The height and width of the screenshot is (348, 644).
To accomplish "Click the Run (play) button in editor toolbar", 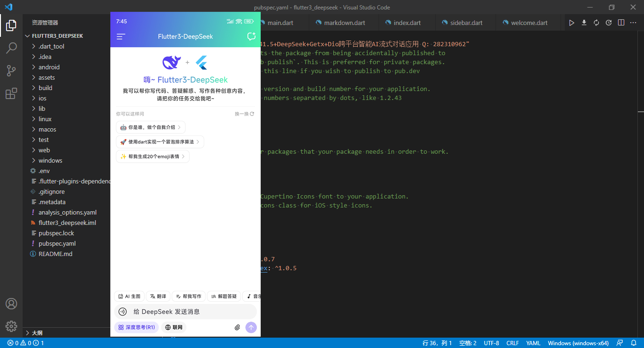I will [x=571, y=23].
